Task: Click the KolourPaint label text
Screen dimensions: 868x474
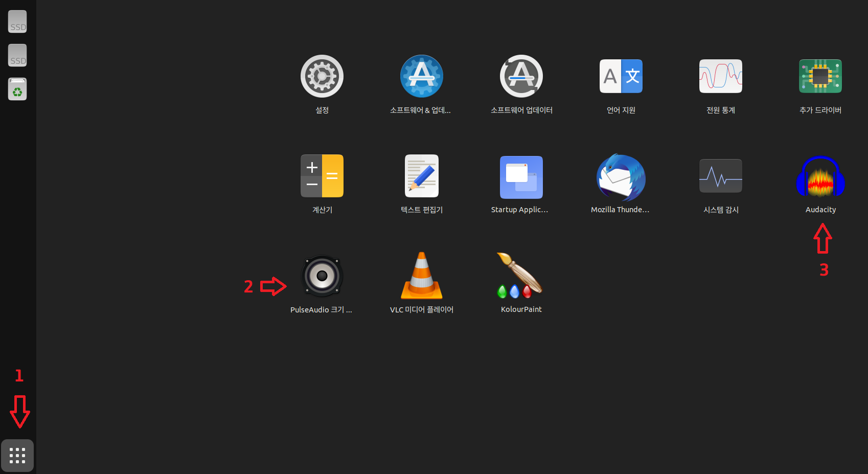Action: 521,309
